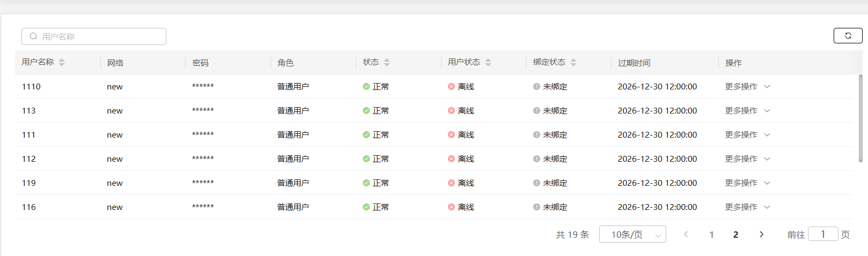Select page 1 in pagination
This screenshot has width=868, height=256.
(711, 235)
